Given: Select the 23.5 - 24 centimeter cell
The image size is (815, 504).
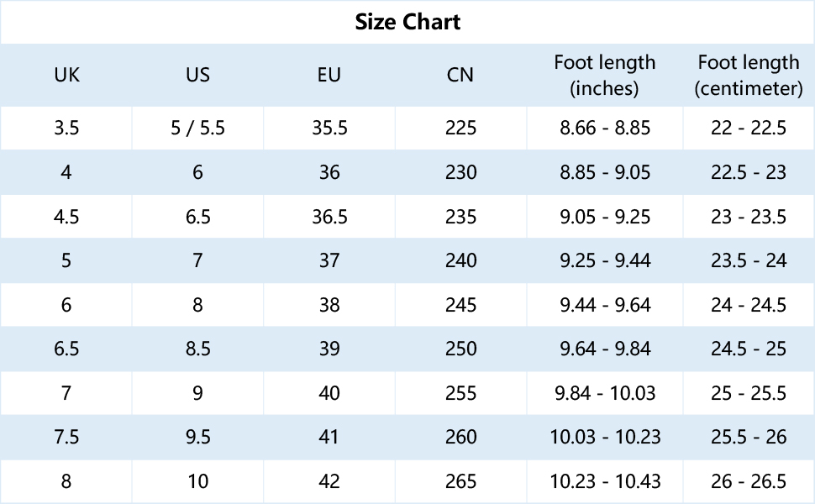Looking at the screenshot, I should (x=749, y=260).
